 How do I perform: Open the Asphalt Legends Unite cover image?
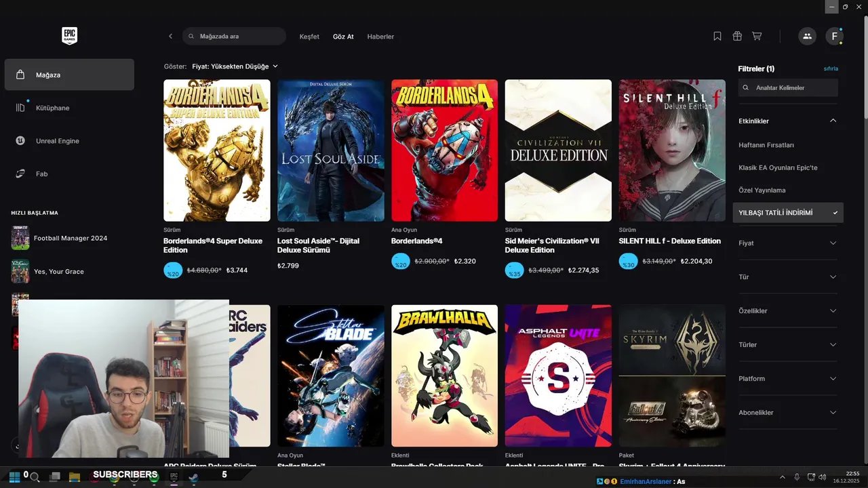pyautogui.click(x=558, y=375)
